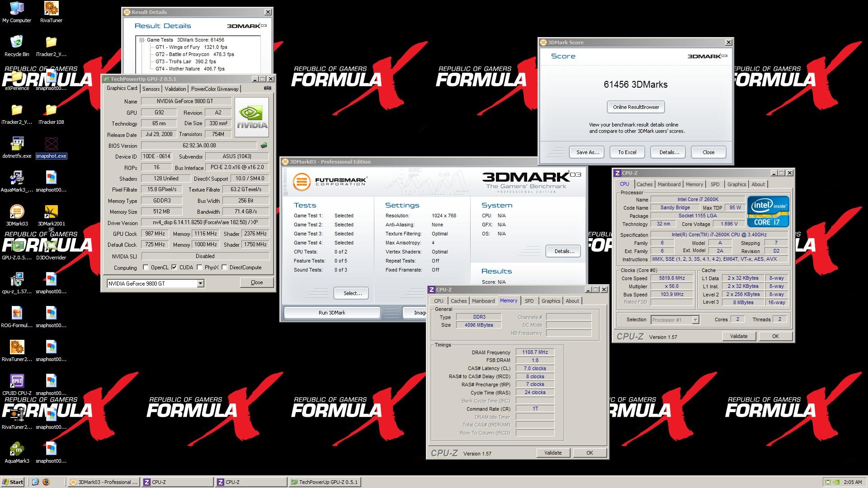Click the BIOS Version field in GPU-Z

point(199,145)
